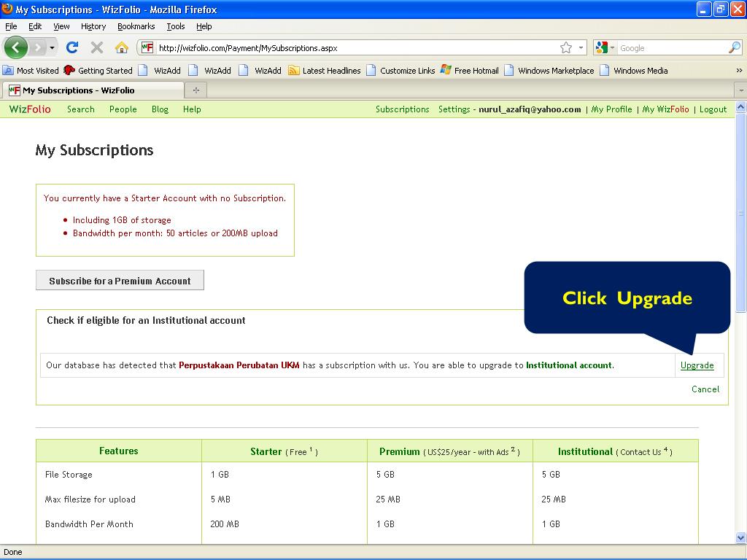Reload the page with the Refresh icon
The height and width of the screenshot is (560, 747).
pyautogui.click(x=72, y=47)
